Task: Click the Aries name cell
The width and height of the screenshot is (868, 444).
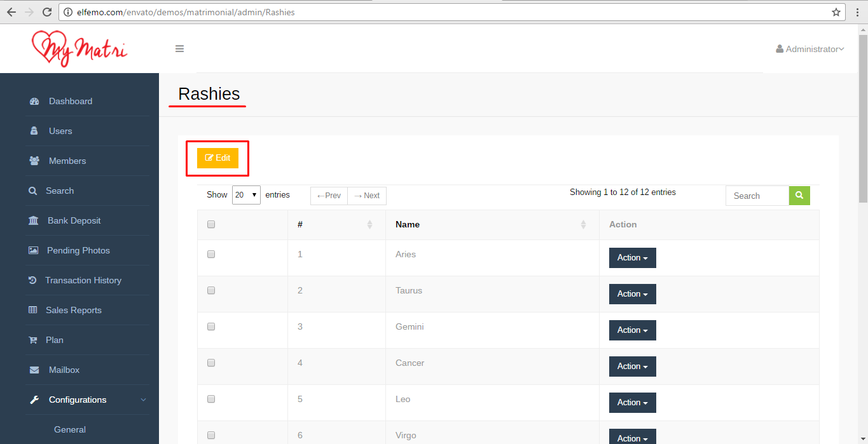Action: pos(492,258)
